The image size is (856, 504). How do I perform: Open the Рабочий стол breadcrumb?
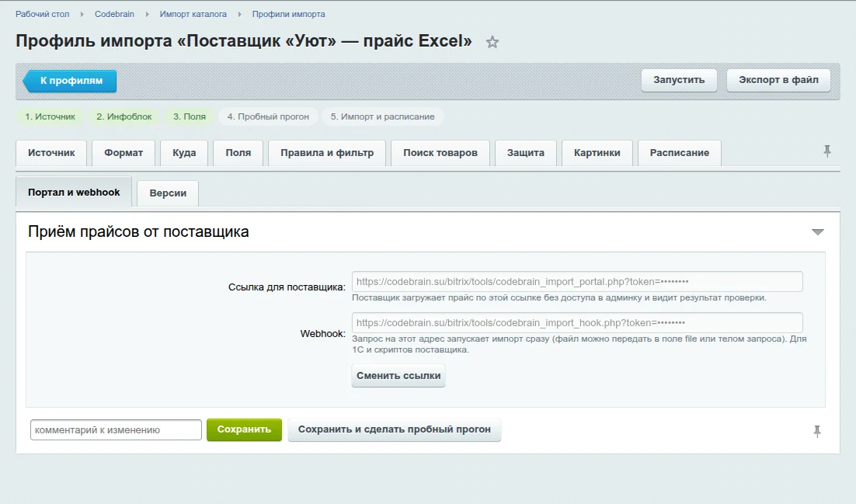42,14
